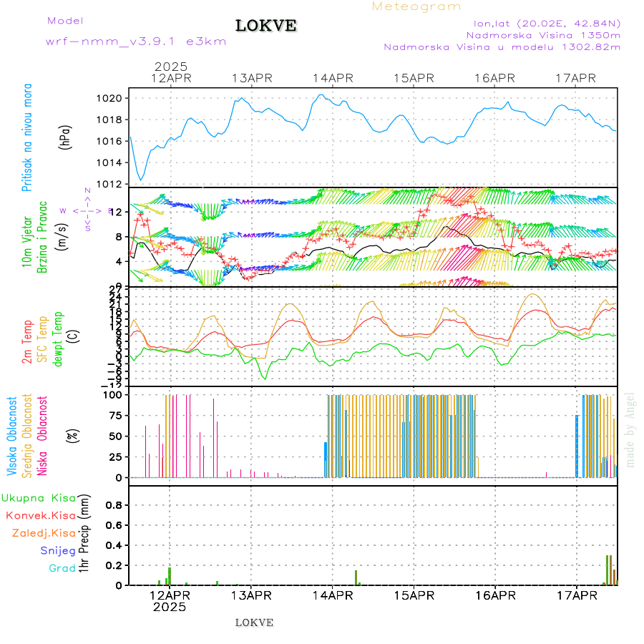Click the made by Angel watermark
This screenshot has width=644, height=644.
pos(630,429)
